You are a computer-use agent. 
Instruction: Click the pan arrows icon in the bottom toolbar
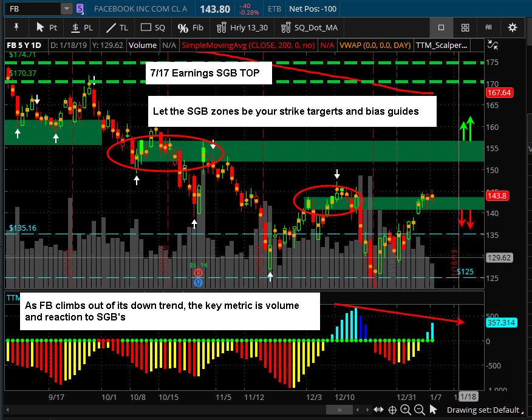(x=378, y=410)
